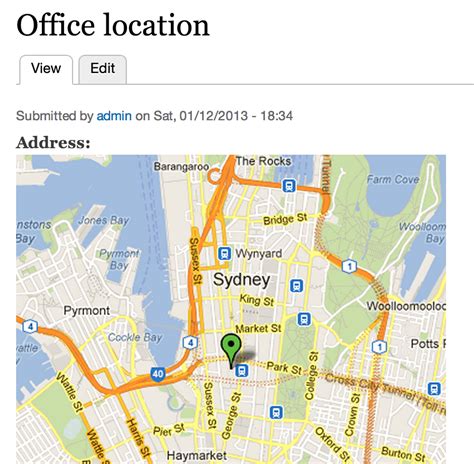Open the admin user link
Image resolution: width=474 pixels, height=464 pixels.
click(114, 116)
